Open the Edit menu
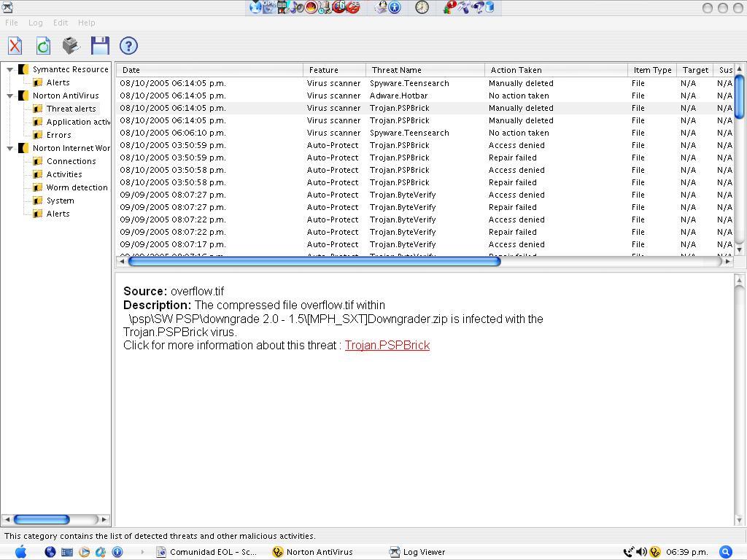Screen dimensions: 747x560 click(61, 23)
